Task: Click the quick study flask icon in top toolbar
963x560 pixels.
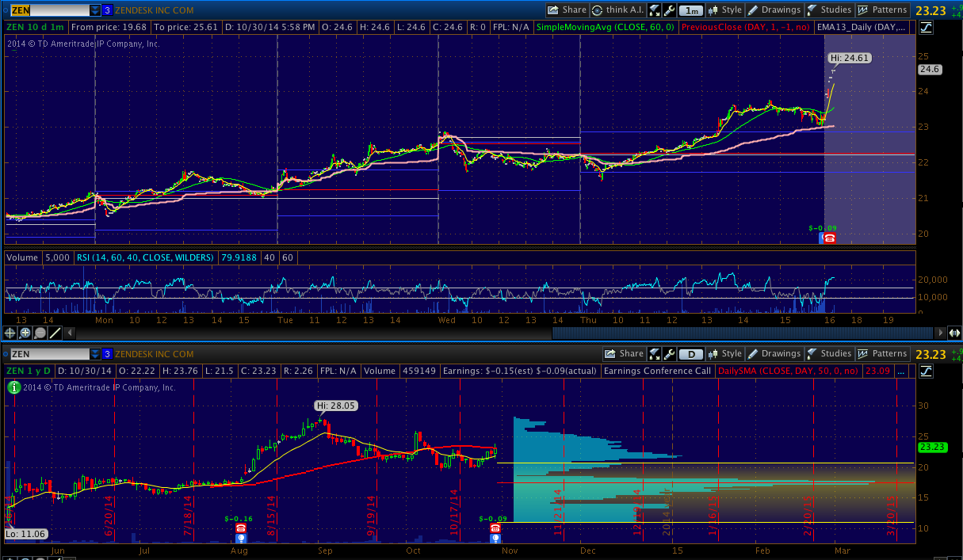Action: [655, 10]
